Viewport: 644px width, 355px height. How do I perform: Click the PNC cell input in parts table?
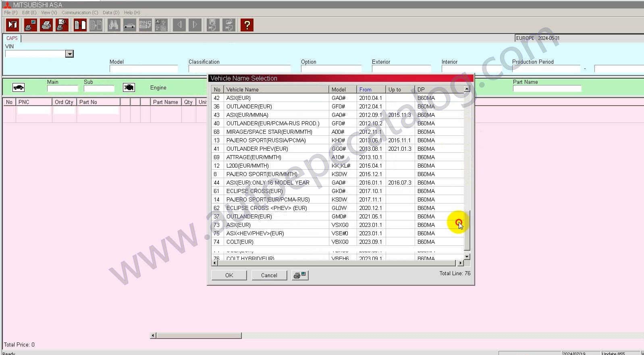[x=34, y=110]
